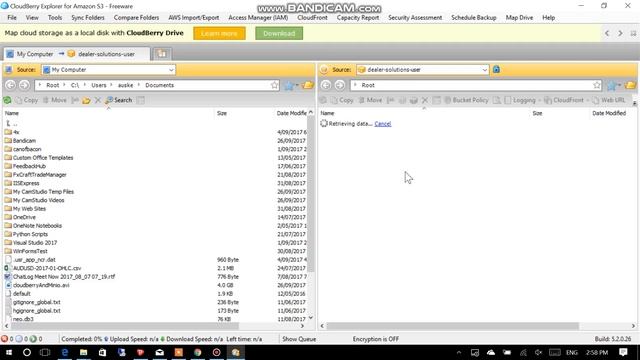Click the Learn more button
Image resolution: width=640 pixels, height=360 pixels.
tap(220, 33)
